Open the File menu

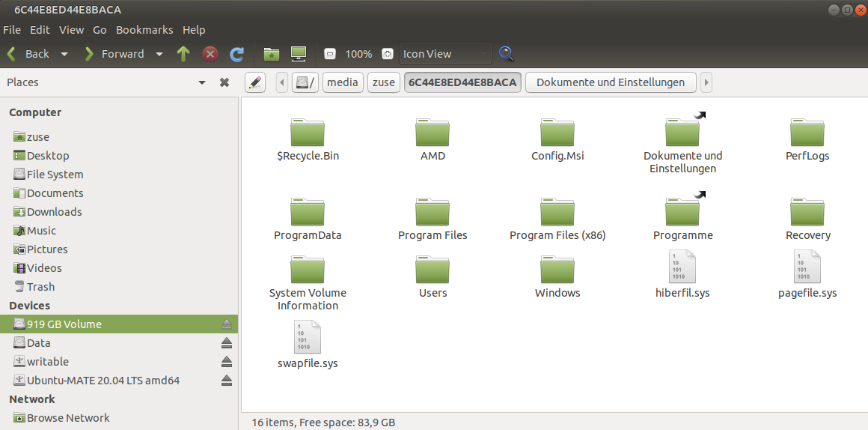12,30
